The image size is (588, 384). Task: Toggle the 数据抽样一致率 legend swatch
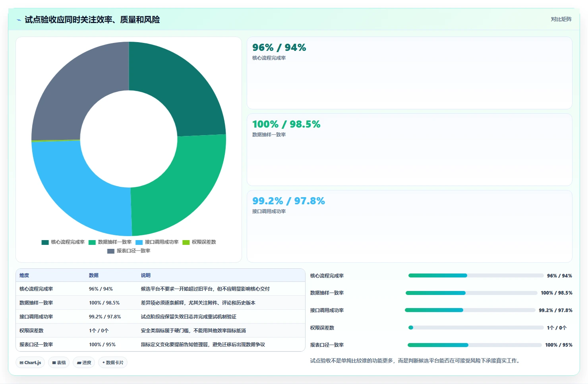[x=92, y=242]
